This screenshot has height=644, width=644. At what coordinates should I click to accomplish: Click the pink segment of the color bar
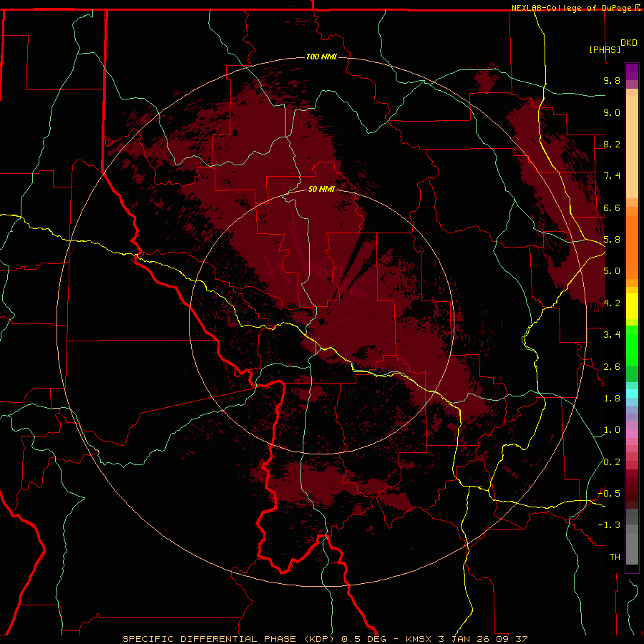pyautogui.click(x=632, y=434)
